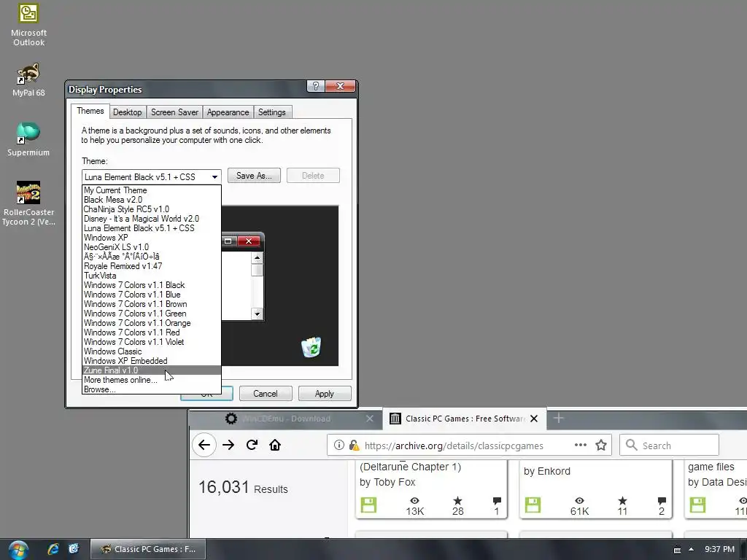The width and height of the screenshot is (747, 560).
Task: Click the floppy disk icon on Enkord card
Action: pyautogui.click(x=533, y=505)
